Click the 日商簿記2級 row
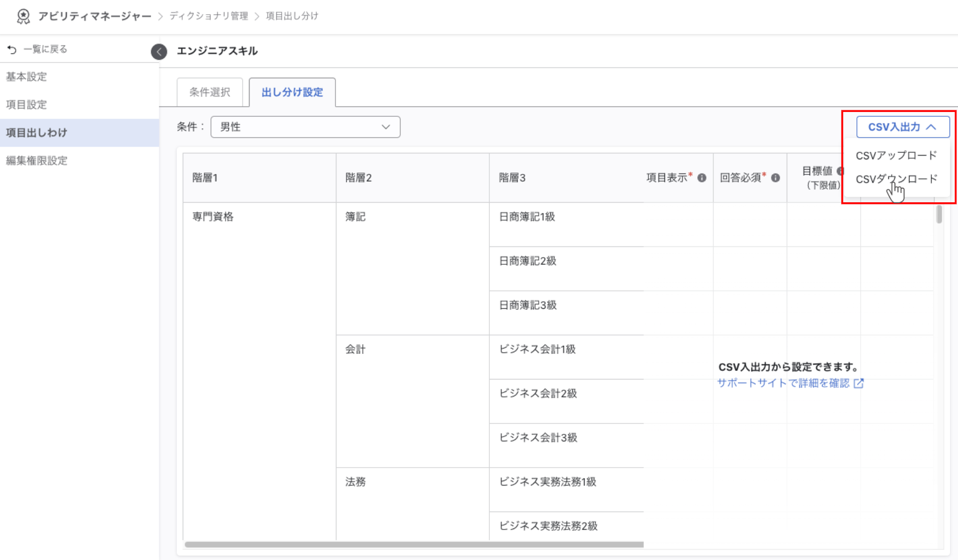Viewport: 958px width, 560px height. click(x=567, y=269)
